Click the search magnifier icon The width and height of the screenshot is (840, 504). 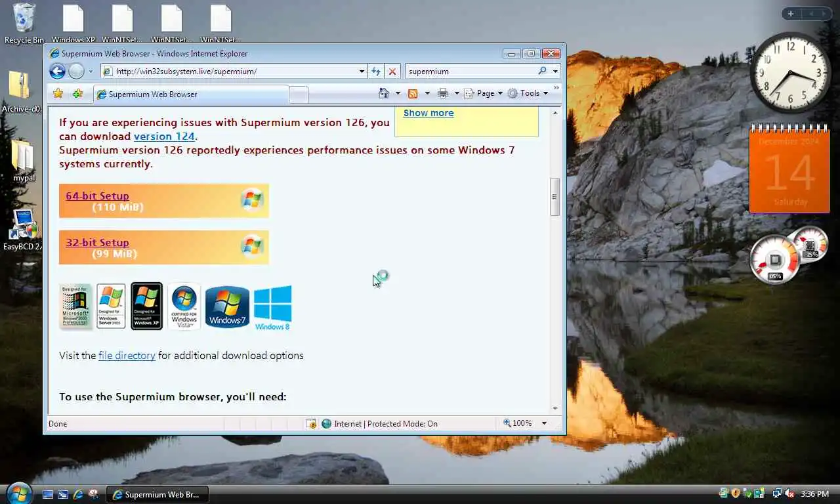542,71
